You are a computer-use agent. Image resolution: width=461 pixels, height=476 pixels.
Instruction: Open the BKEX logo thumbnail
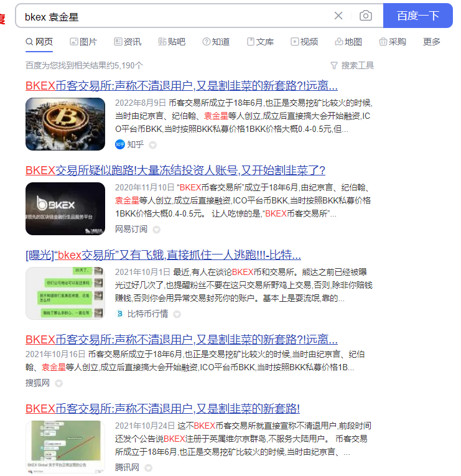(x=65, y=208)
